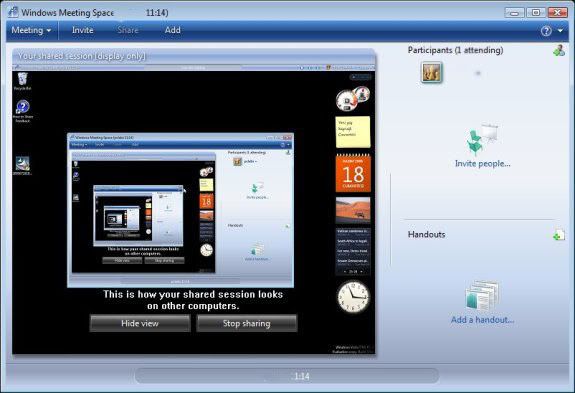Close the Windows Meeting Space window
Viewport: 575px width, 393px height.
557,13
